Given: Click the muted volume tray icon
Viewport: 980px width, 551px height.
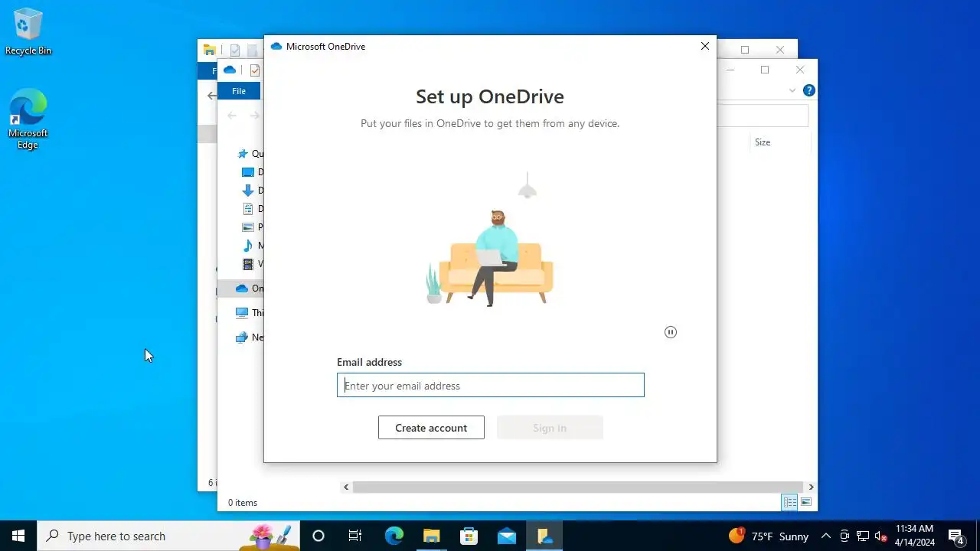Looking at the screenshot, I should pos(881,536).
